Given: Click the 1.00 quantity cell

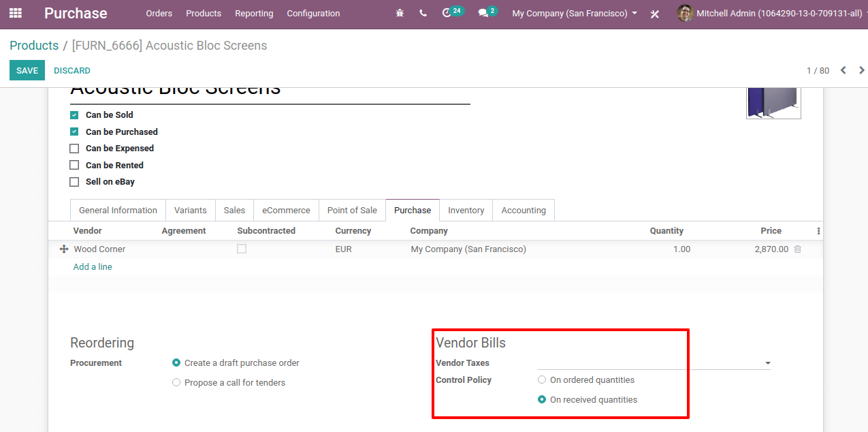Looking at the screenshot, I should [681, 249].
